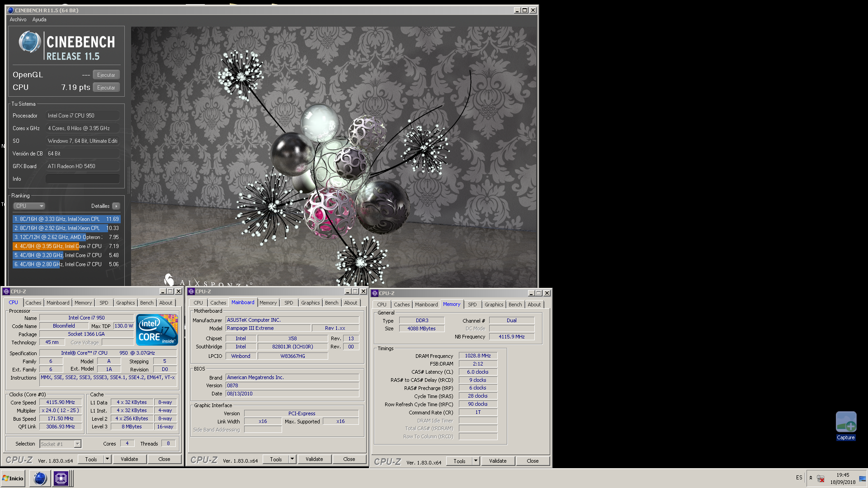The width and height of the screenshot is (868, 488).
Task: Click Tools button in Memory CPU-Z window
Action: (x=459, y=461)
